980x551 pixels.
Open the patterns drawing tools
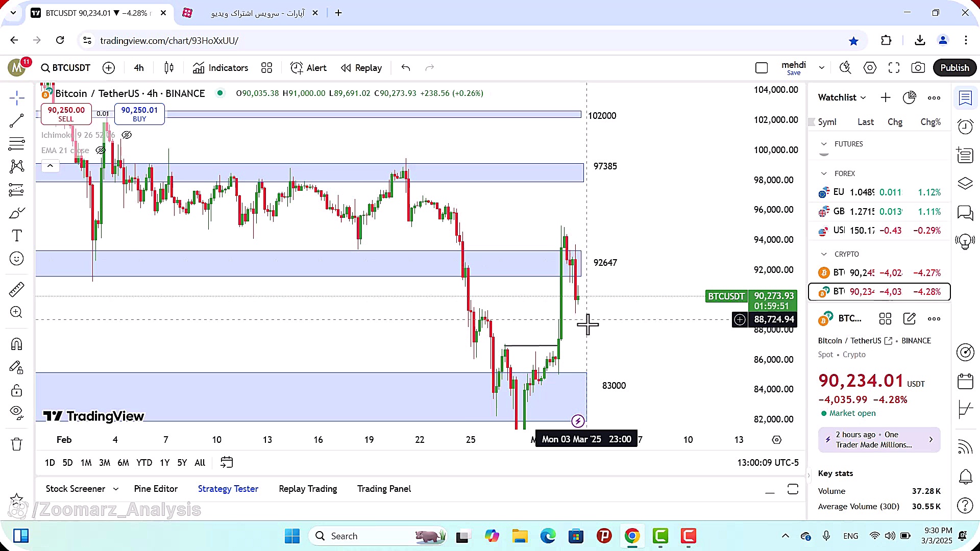pos(16,166)
